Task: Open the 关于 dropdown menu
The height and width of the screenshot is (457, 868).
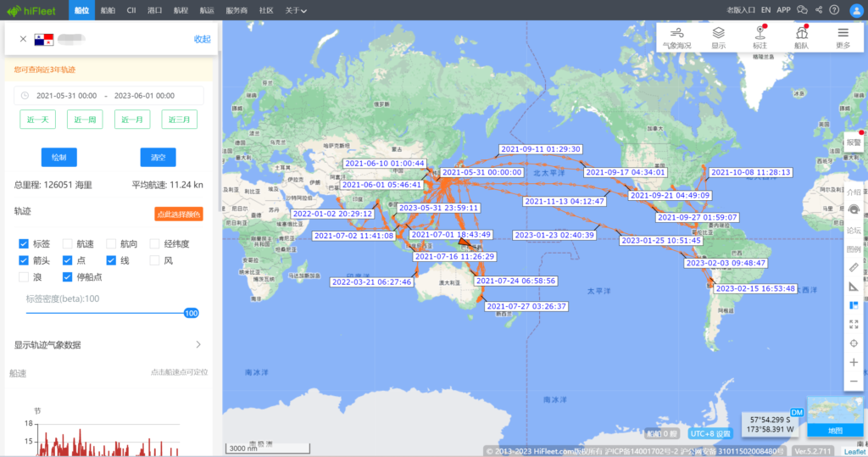Action: click(x=296, y=10)
